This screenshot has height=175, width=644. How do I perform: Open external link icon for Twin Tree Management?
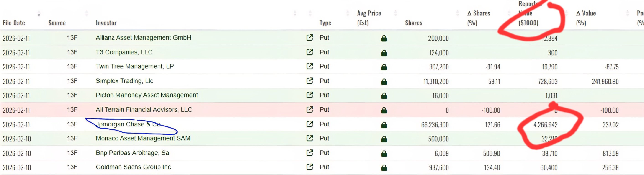309,66
